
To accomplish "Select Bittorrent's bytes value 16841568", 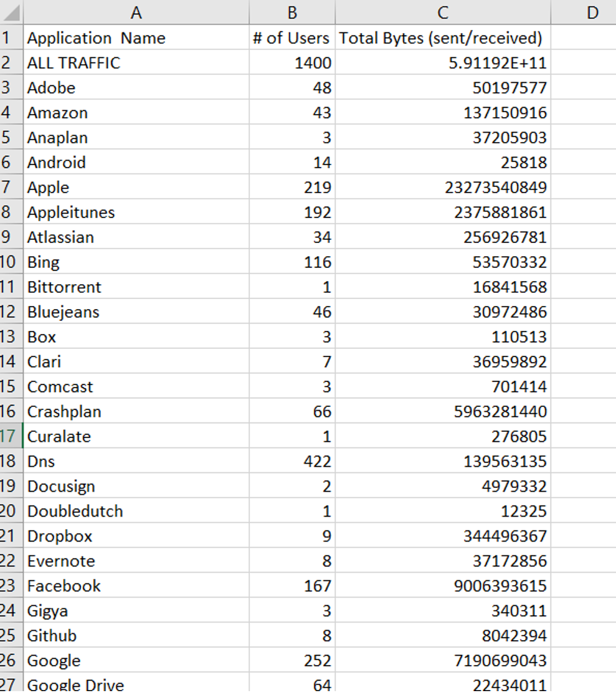I will [x=443, y=287].
